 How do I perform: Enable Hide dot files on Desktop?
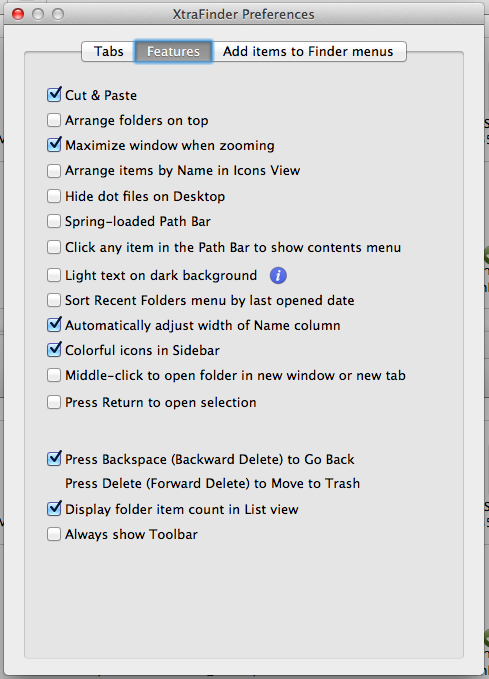tap(54, 196)
